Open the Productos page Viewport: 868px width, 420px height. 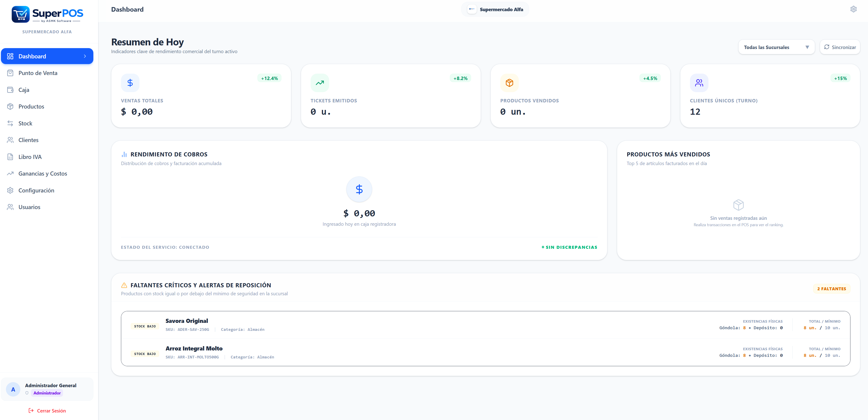[47, 106]
